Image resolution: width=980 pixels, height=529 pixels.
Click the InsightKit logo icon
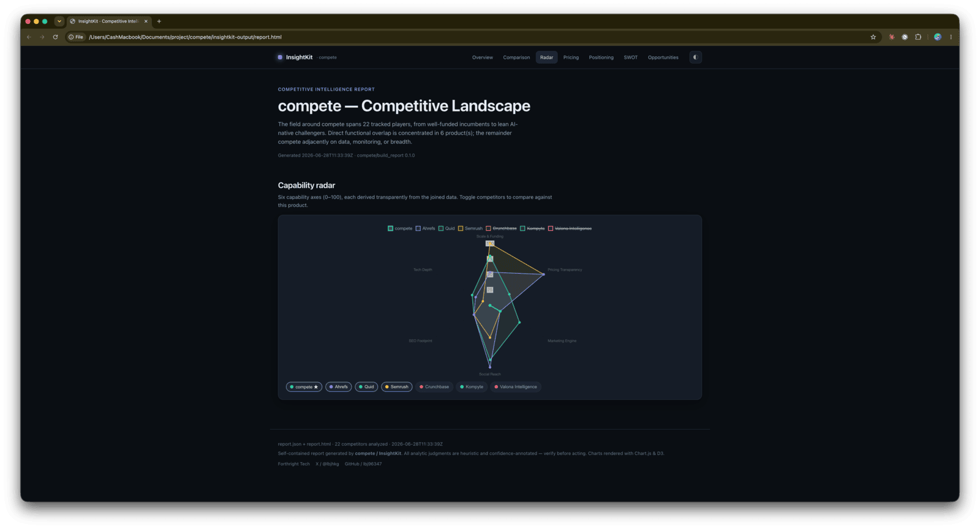click(x=280, y=58)
